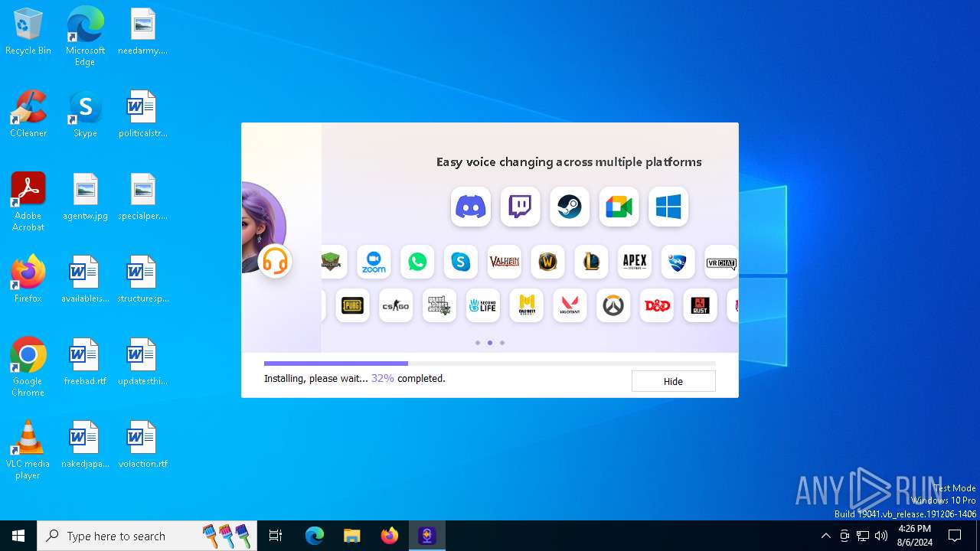Click the taskbar search box
The image size is (980, 551).
point(147,536)
